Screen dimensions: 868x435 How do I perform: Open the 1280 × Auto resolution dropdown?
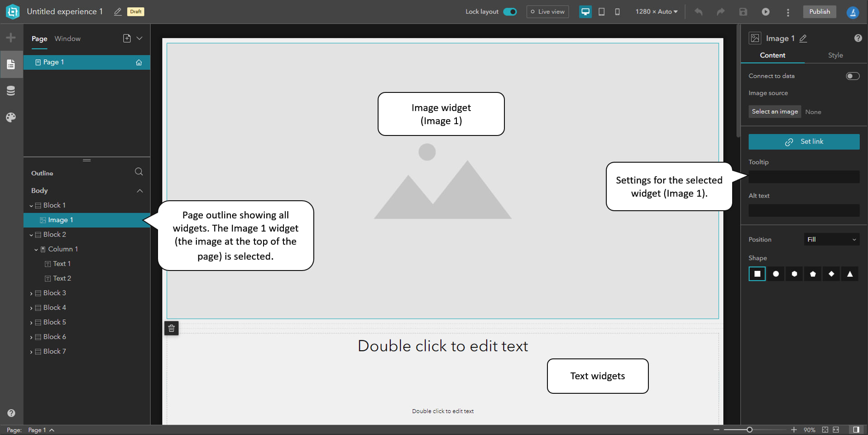coord(657,12)
